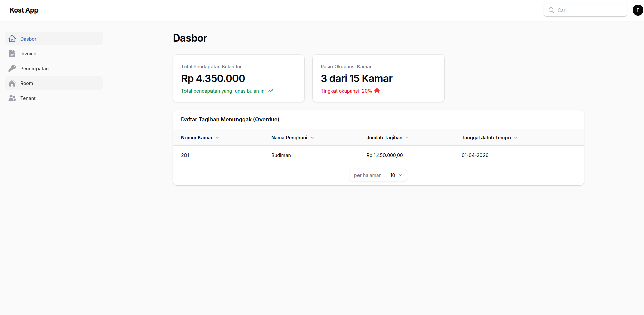This screenshot has width=644, height=315.
Task: Sort by Nomor Kamar column
Action: 200,138
